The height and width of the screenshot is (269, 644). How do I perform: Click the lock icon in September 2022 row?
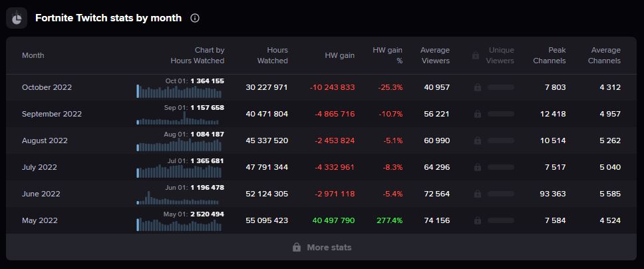coord(478,114)
